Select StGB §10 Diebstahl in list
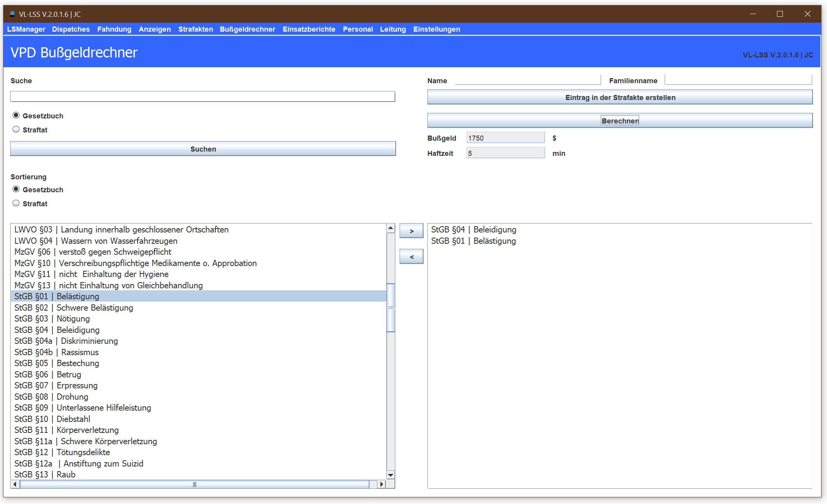The image size is (827, 504). (52, 419)
